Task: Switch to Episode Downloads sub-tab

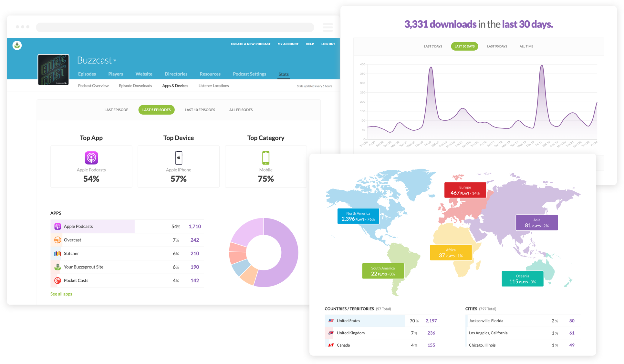Action: pyautogui.click(x=135, y=86)
